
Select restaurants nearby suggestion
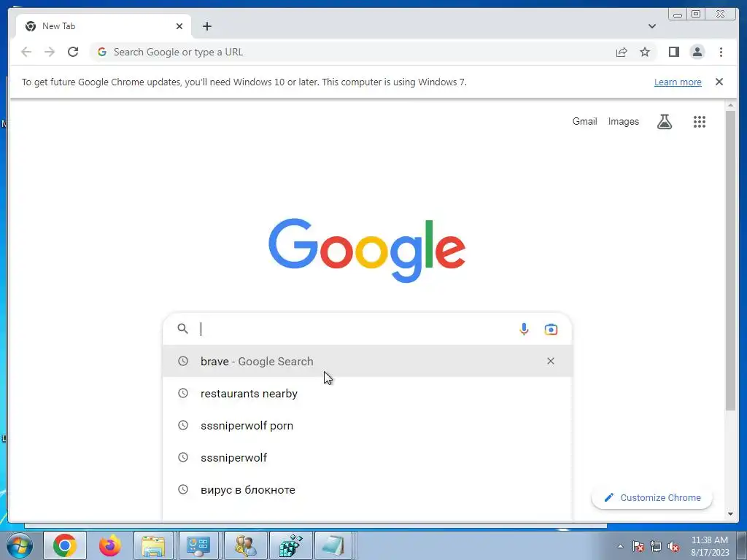[x=367, y=393]
